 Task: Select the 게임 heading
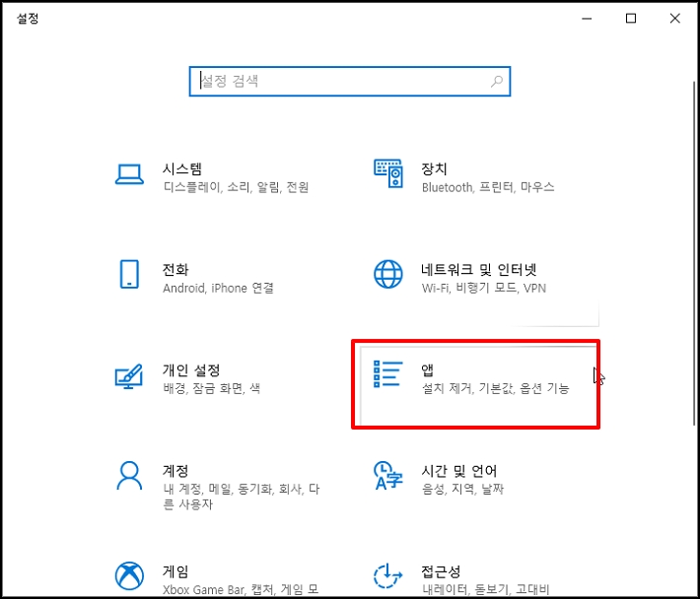pyautogui.click(x=175, y=571)
